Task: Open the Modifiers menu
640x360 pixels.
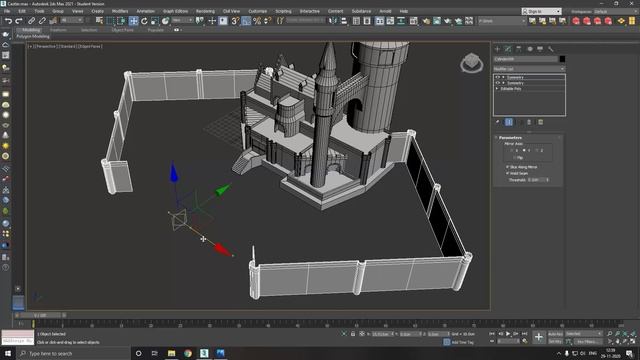Action: [120, 11]
